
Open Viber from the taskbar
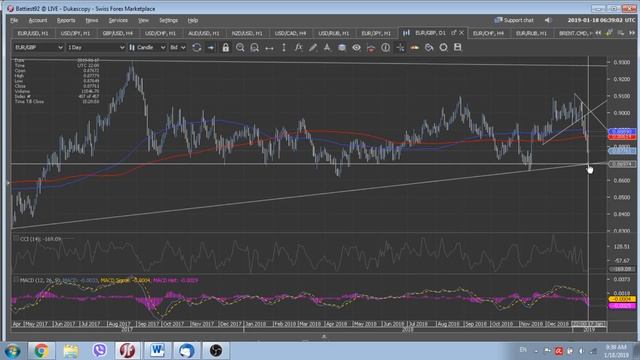pos(99,351)
